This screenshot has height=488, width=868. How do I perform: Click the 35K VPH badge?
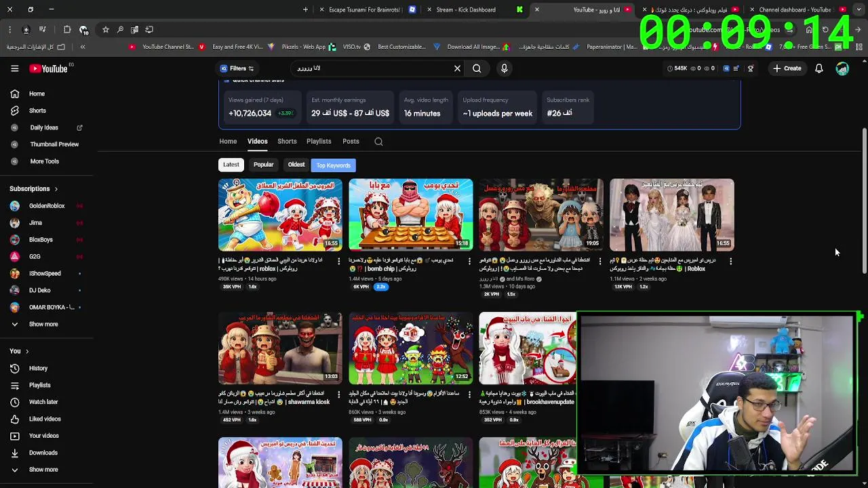(232, 287)
